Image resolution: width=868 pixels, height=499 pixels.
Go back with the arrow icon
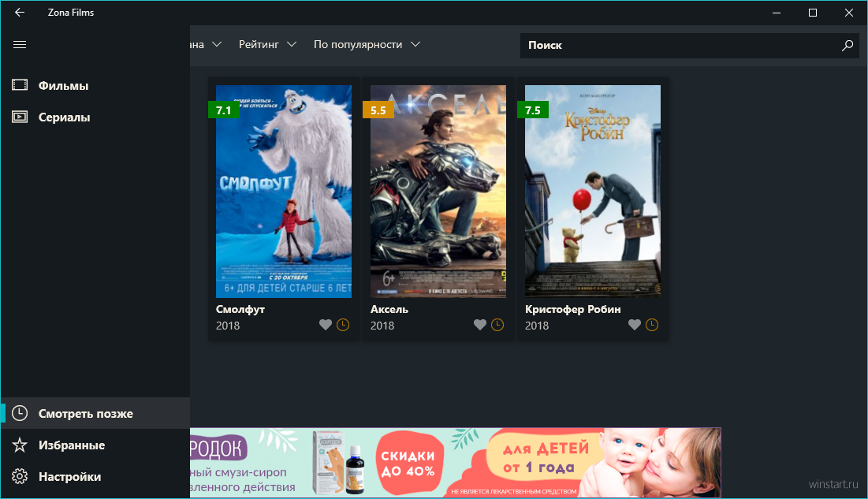pyautogui.click(x=20, y=12)
